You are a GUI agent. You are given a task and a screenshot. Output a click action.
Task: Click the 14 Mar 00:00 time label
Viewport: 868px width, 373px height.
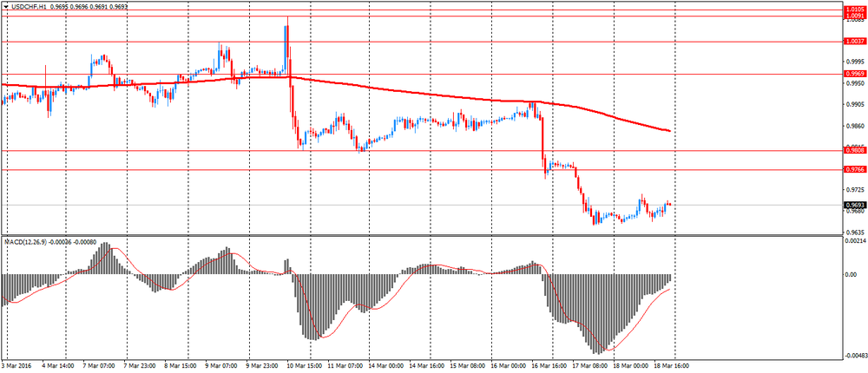pos(385,366)
